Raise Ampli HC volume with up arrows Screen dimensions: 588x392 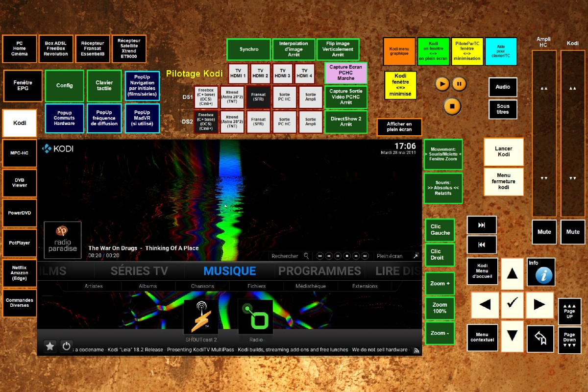pos(544,88)
